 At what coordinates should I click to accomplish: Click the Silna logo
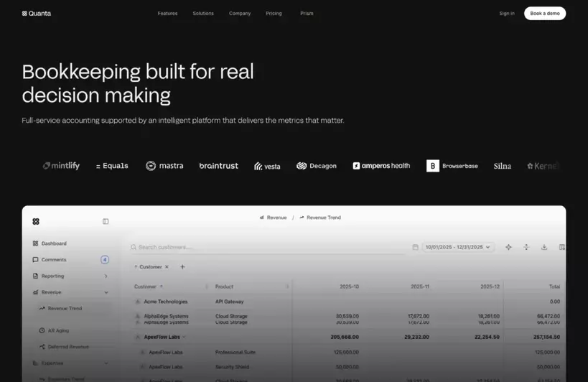pyautogui.click(x=502, y=166)
